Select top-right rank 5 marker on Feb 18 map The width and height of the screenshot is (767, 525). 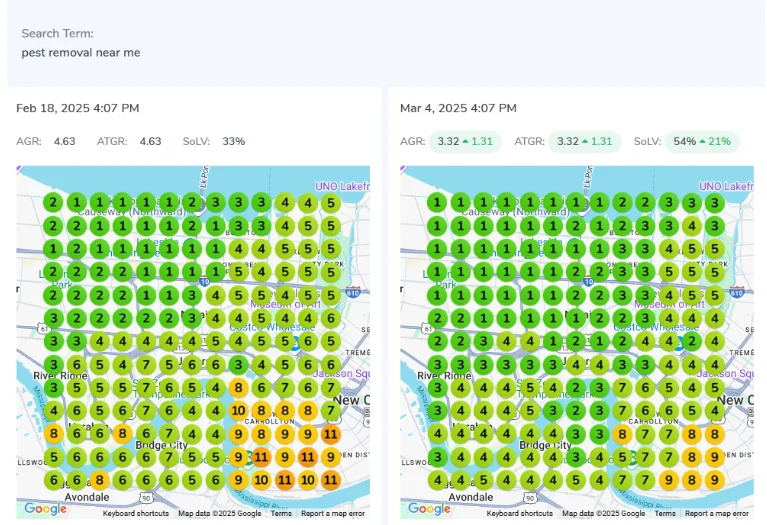pyautogui.click(x=332, y=202)
